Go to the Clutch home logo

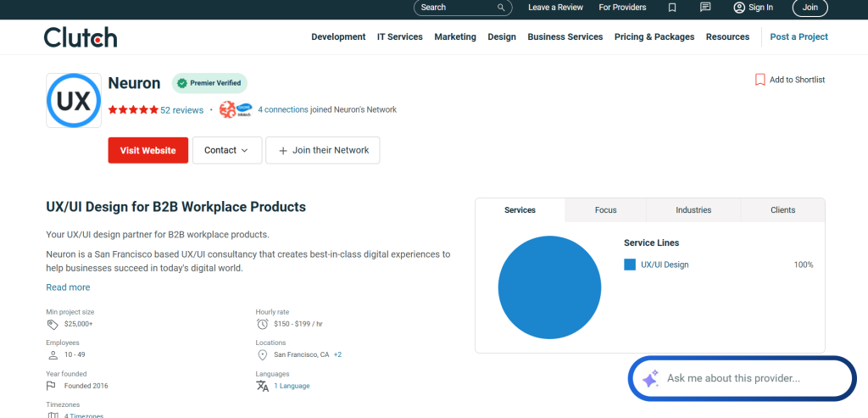click(81, 37)
